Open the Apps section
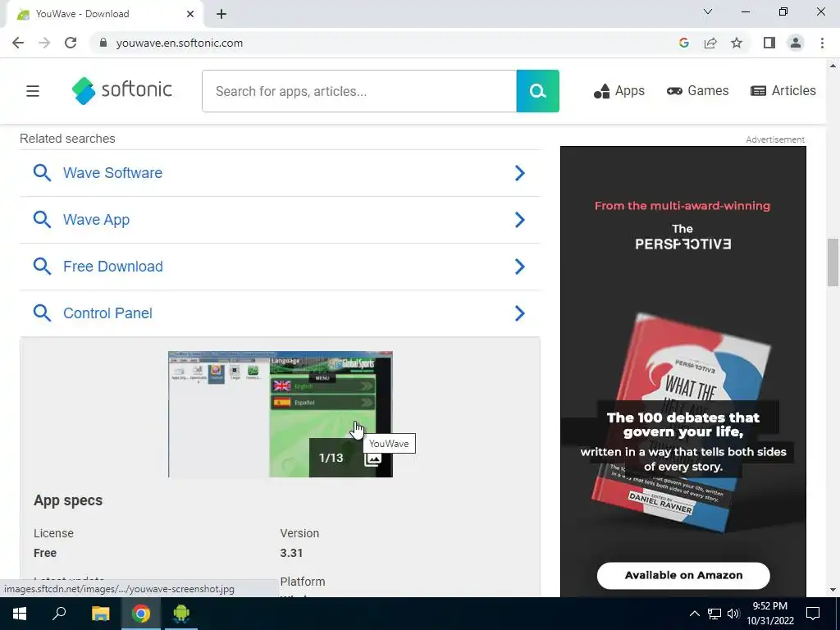 point(619,91)
